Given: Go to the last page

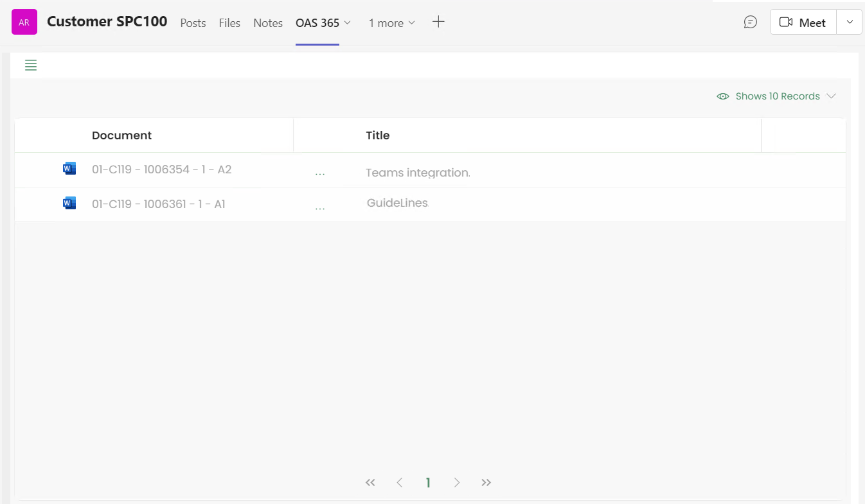Looking at the screenshot, I should (486, 483).
